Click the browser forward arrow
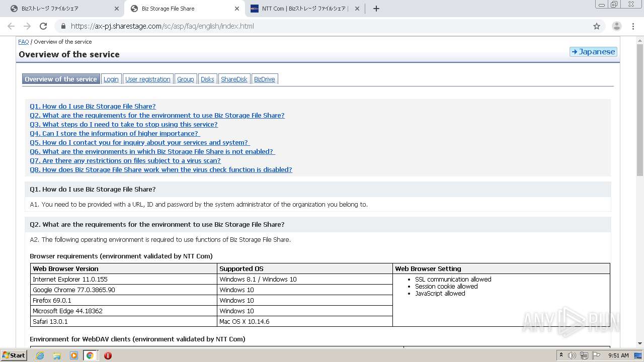 coord(27,26)
